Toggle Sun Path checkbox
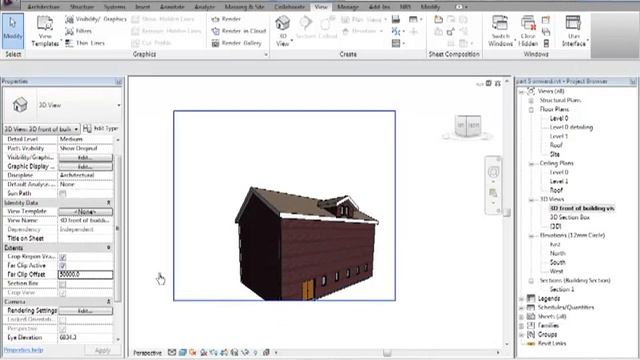Screen dimensions: 640x360 pos(62,193)
